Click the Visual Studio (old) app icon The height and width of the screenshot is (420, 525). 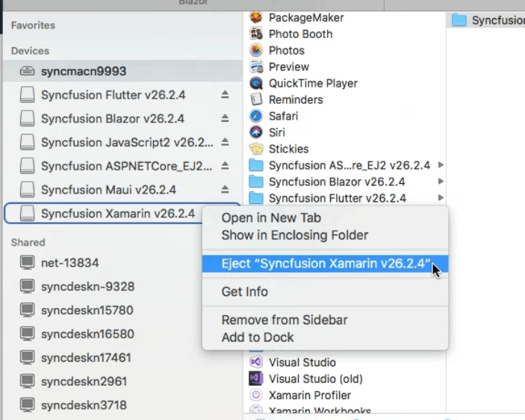[x=256, y=378]
